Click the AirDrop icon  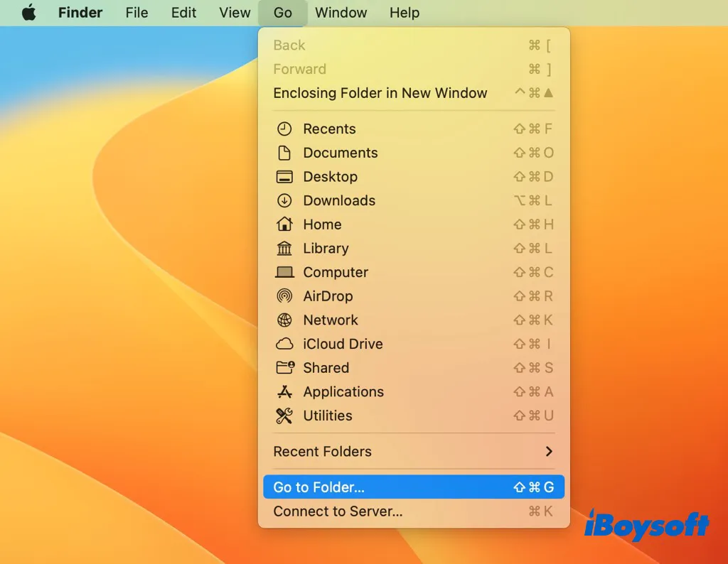point(284,296)
